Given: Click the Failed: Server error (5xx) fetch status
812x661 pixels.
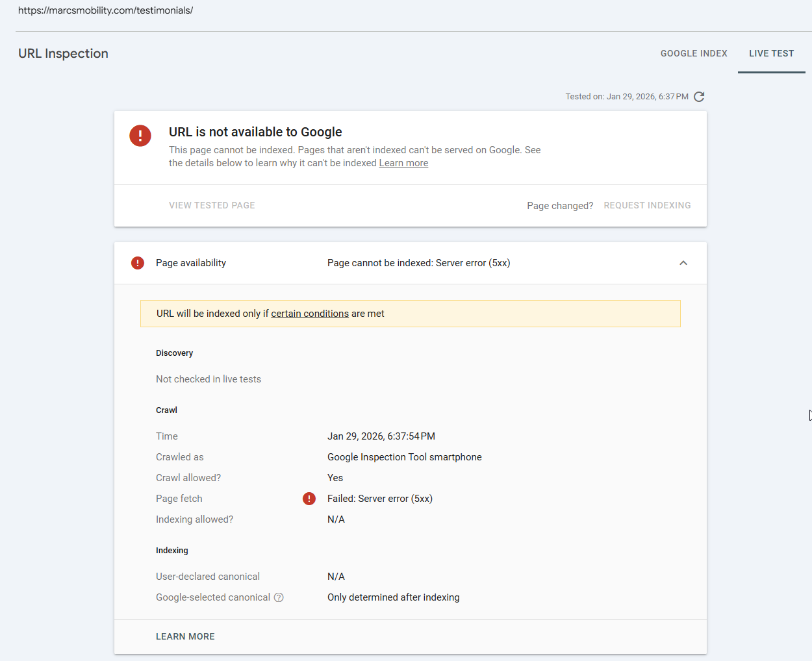Looking at the screenshot, I should click(380, 499).
